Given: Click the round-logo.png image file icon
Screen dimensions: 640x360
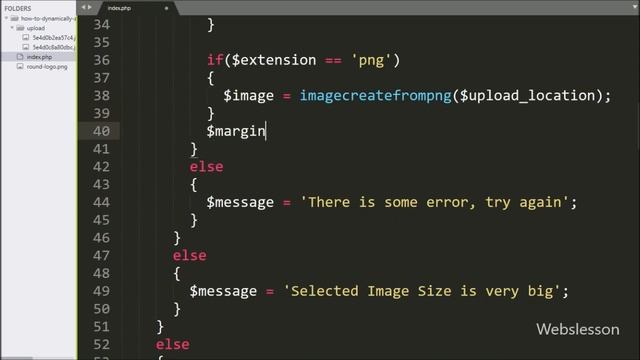Looking at the screenshot, I should [20, 66].
